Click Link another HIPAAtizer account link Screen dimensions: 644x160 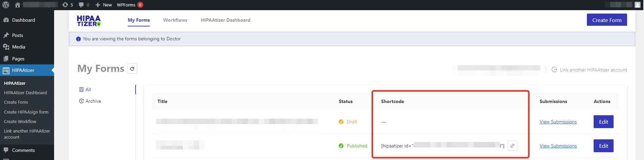[593, 70]
